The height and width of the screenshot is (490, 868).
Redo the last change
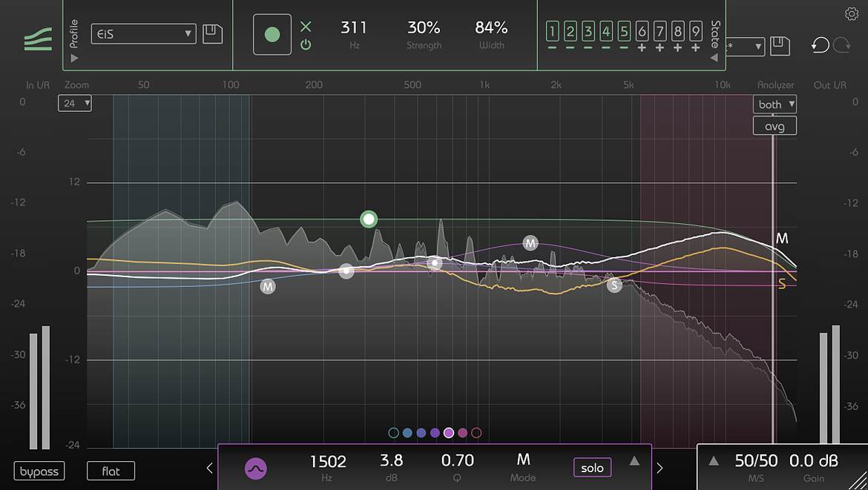click(841, 45)
